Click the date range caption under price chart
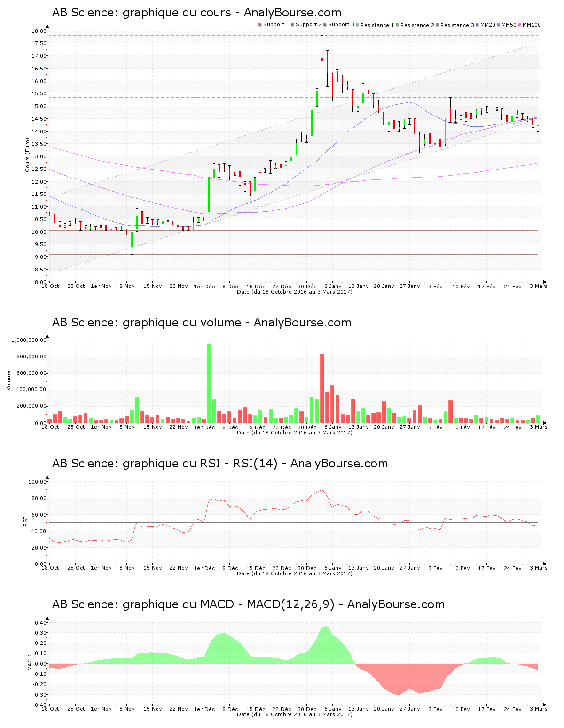The height and width of the screenshot is (728, 564). point(295,292)
